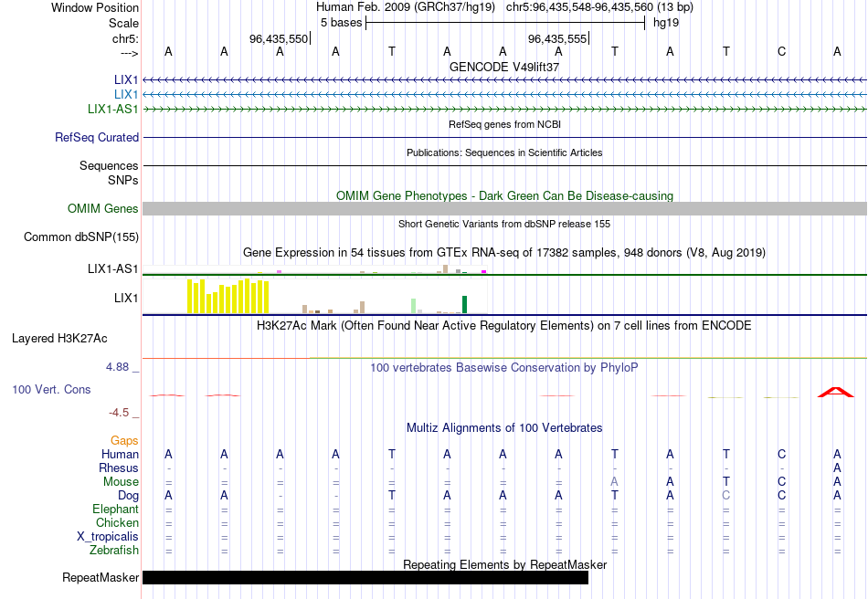Select the Dog alignment row label
The width and height of the screenshot is (868, 599).
[x=128, y=496]
